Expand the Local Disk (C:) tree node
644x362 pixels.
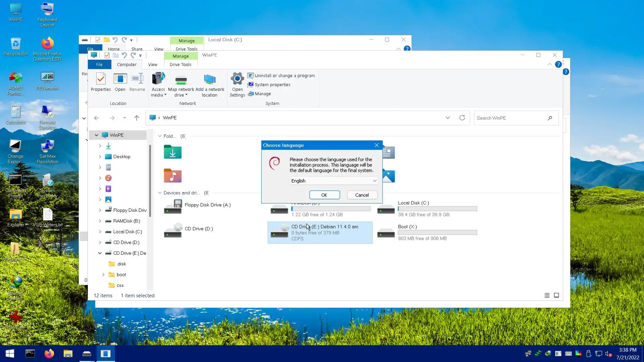click(100, 232)
